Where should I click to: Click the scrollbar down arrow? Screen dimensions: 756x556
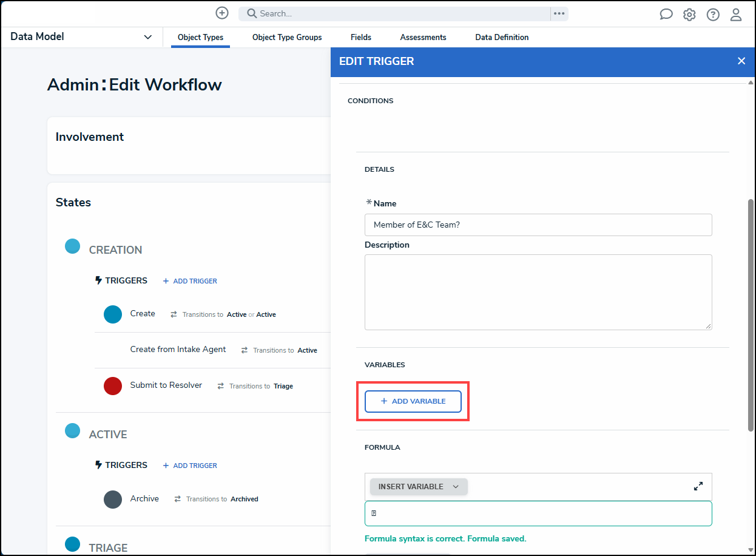[751, 550]
